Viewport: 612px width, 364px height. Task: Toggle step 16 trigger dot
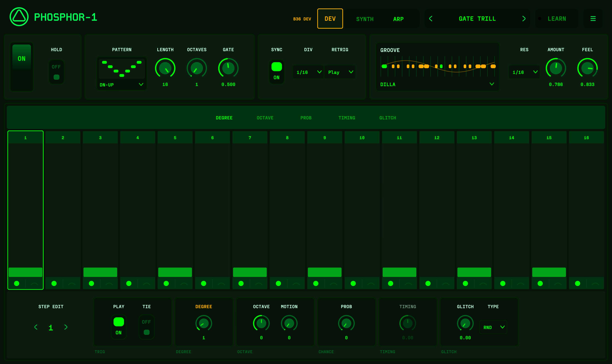click(x=578, y=283)
